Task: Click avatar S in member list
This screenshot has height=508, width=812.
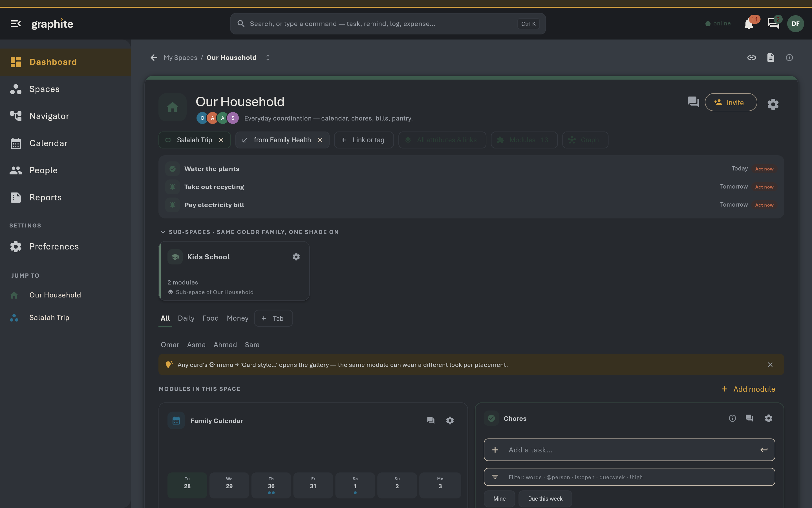Action: pyautogui.click(x=233, y=118)
